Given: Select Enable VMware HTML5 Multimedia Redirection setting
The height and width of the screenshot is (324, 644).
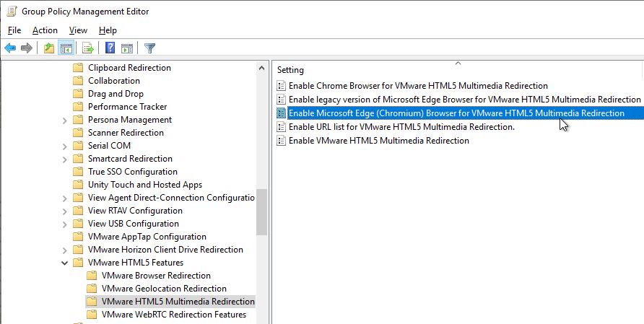Looking at the screenshot, I should pos(379,141).
